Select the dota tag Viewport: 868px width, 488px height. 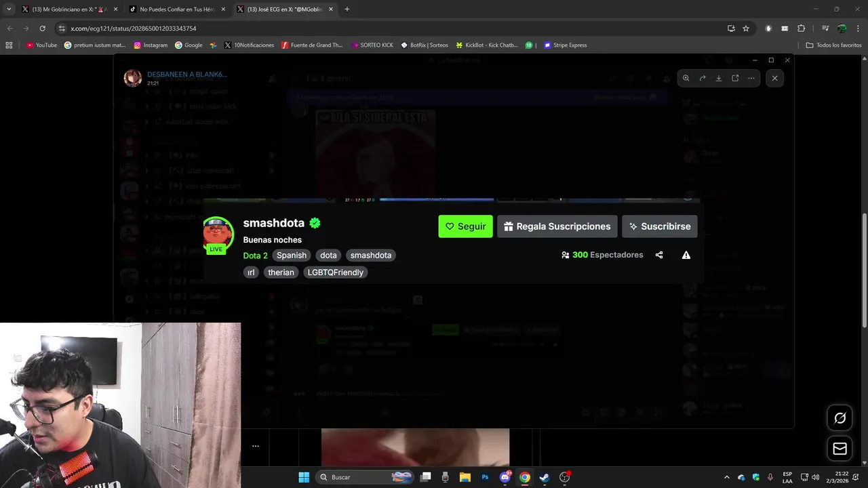point(328,256)
